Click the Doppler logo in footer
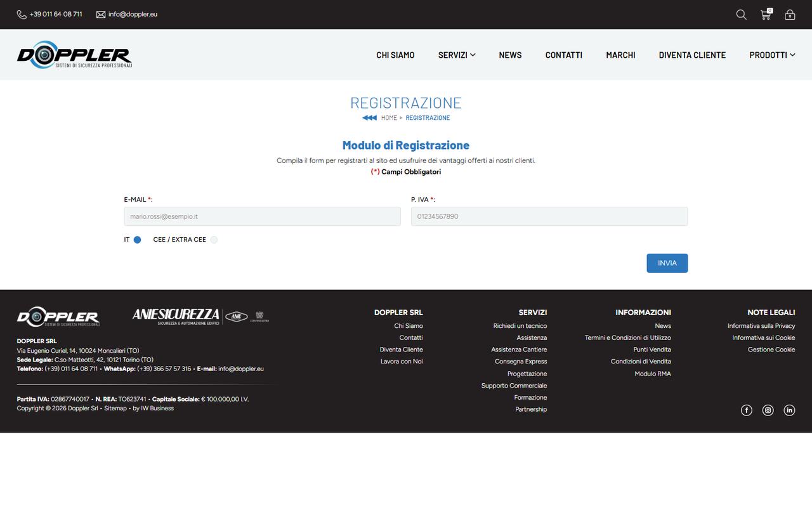 [58, 317]
